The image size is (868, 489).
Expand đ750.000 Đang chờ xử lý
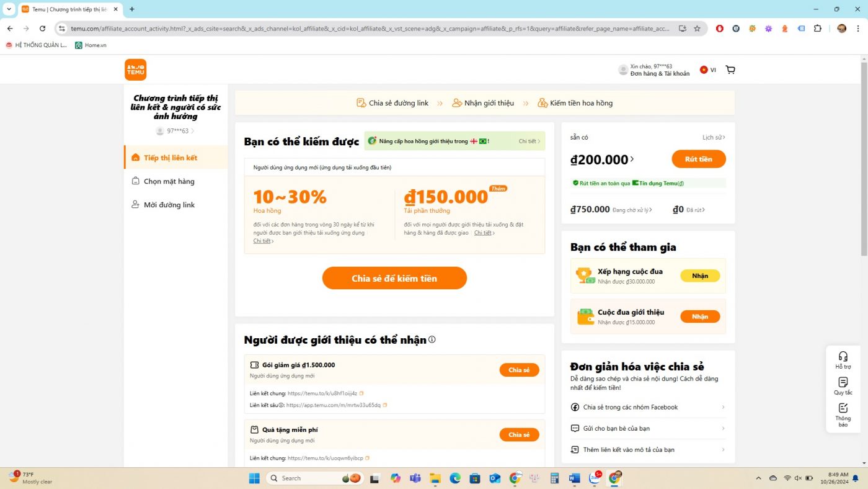pos(651,210)
